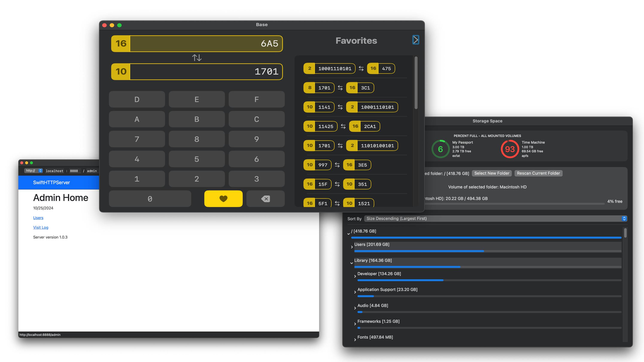Open the Users link in Admin Home
Screen dimensions: 644x362
(x=38, y=218)
